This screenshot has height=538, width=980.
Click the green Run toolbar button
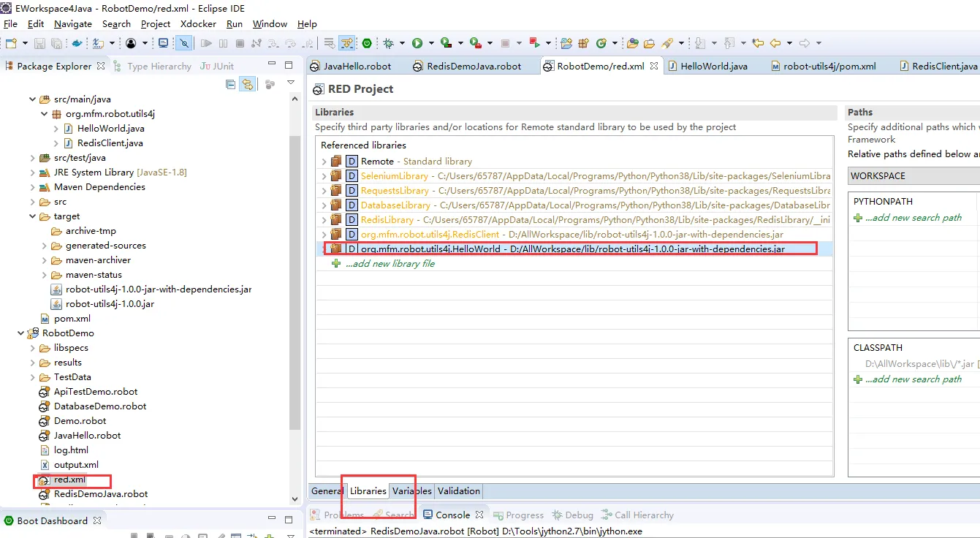[417, 43]
